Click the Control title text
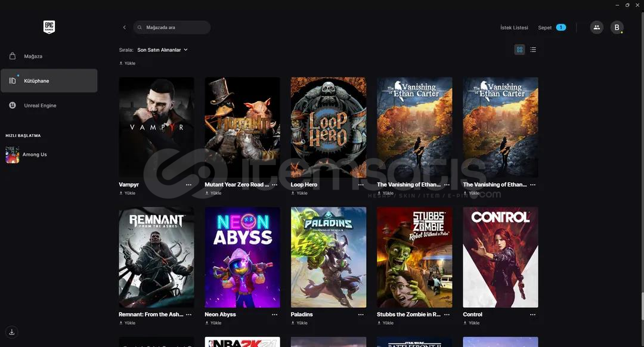Screen dimensions: 644x347 pos(473,315)
